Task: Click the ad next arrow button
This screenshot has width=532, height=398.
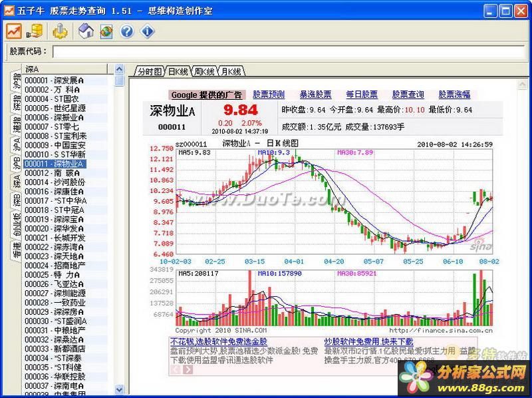Action: coord(188,369)
